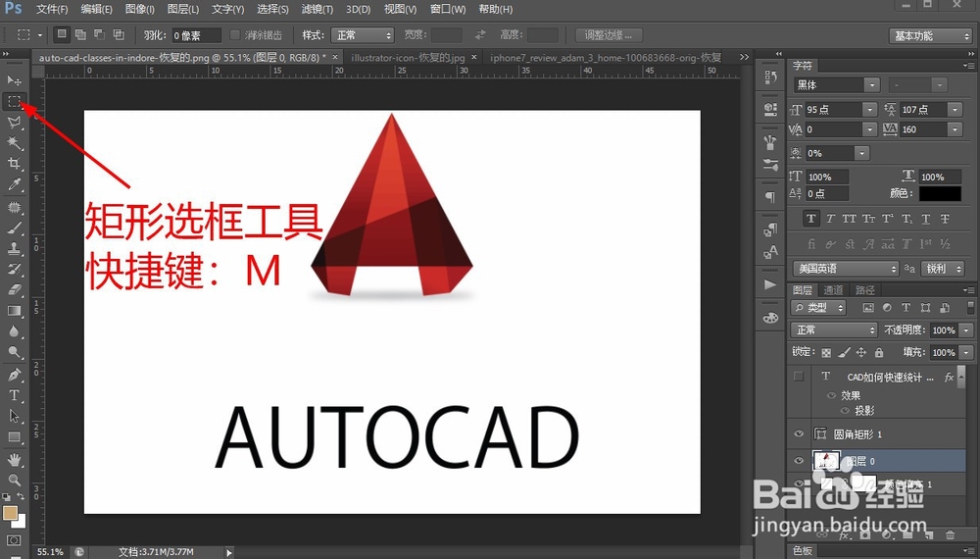Select the Clone Stamp tool
This screenshot has width=980, height=559.
[x=14, y=248]
